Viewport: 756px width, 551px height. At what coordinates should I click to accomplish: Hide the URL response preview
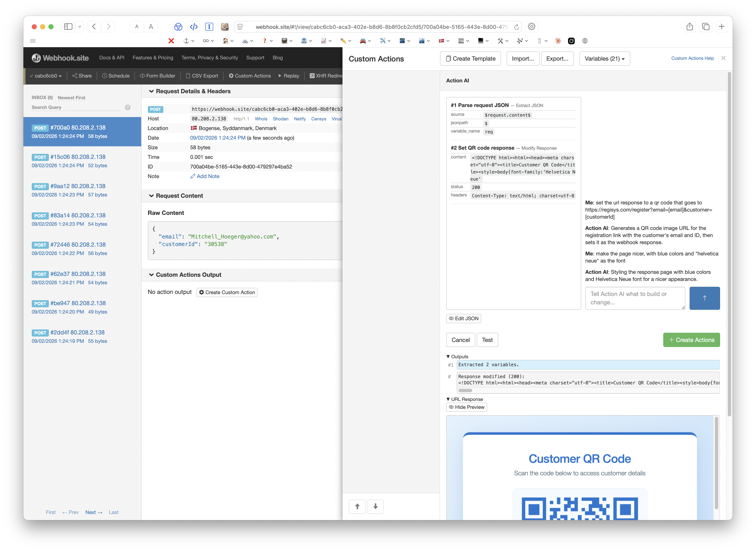coord(466,407)
